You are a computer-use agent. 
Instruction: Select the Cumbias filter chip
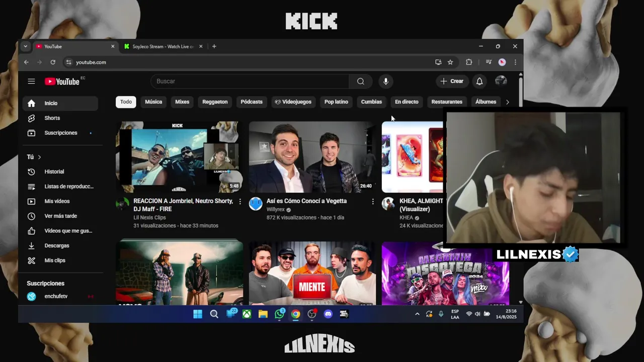pyautogui.click(x=371, y=102)
